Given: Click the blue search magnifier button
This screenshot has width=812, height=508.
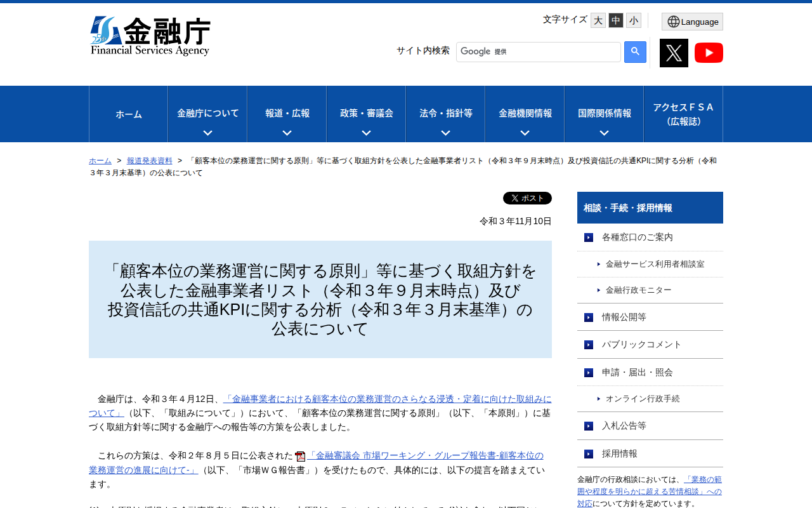Looking at the screenshot, I should [635, 52].
